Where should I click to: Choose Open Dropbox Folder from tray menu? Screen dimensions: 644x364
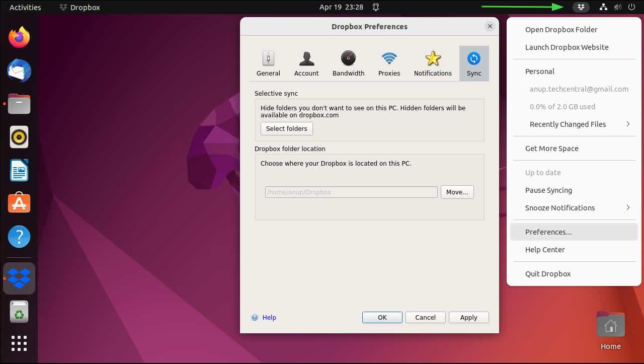coord(574,30)
